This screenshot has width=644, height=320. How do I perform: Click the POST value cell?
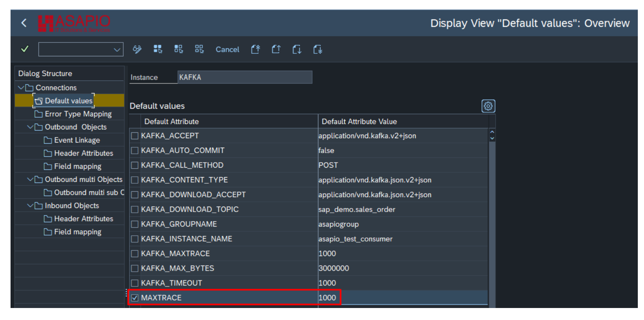403,165
